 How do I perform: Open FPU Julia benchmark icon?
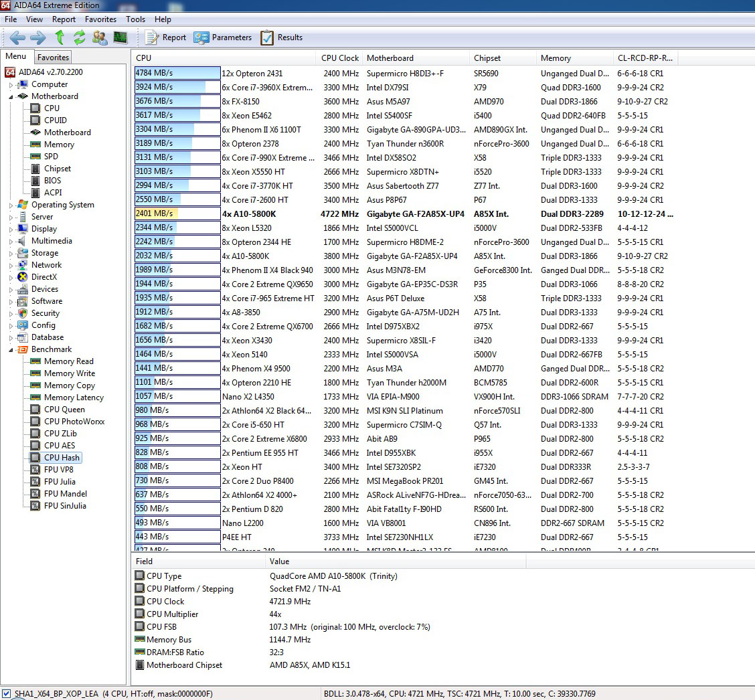point(35,481)
